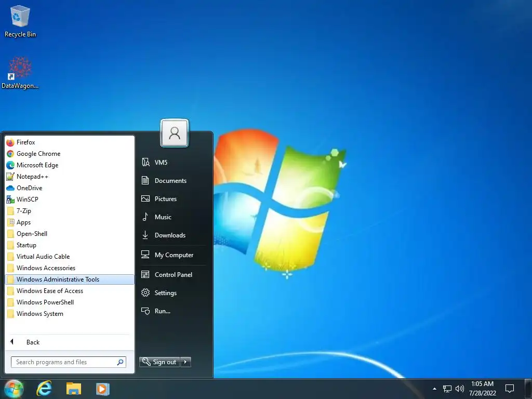Open Pictures from the Start menu
The width and height of the screenshot is (532, 399).
pyautogui.click(x=174, y=199)
